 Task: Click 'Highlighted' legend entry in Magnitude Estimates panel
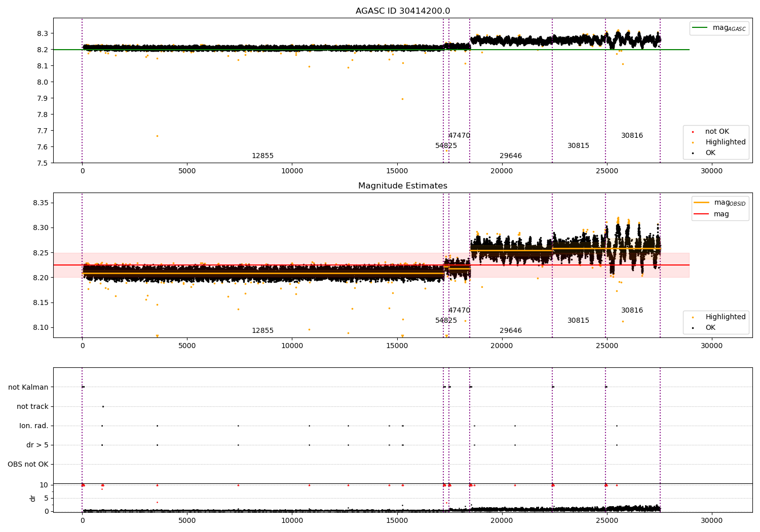click(719, 317)
